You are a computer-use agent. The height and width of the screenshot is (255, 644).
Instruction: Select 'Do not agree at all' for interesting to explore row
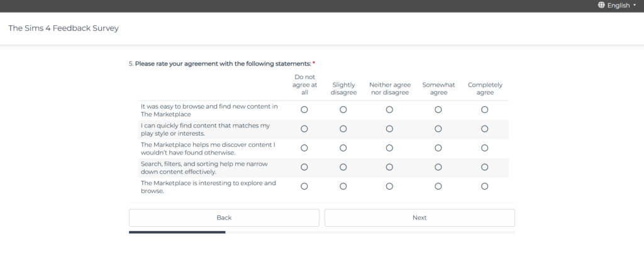(x=304, y=186)
